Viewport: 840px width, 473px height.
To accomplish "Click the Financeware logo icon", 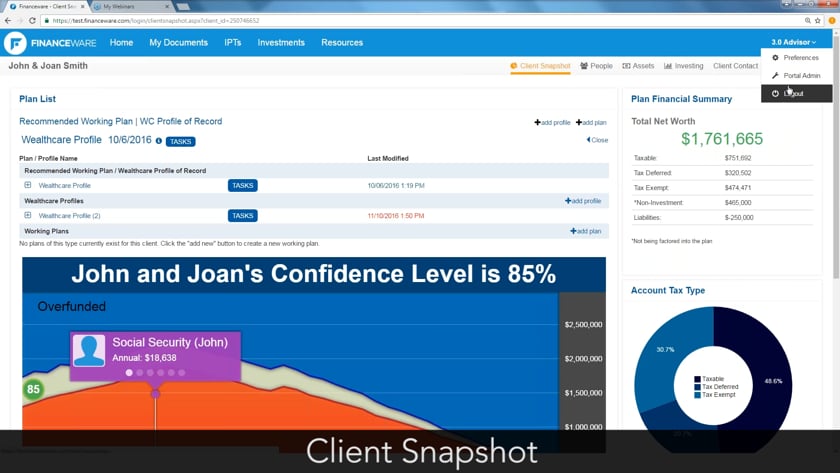I will (x=16, y=43).
